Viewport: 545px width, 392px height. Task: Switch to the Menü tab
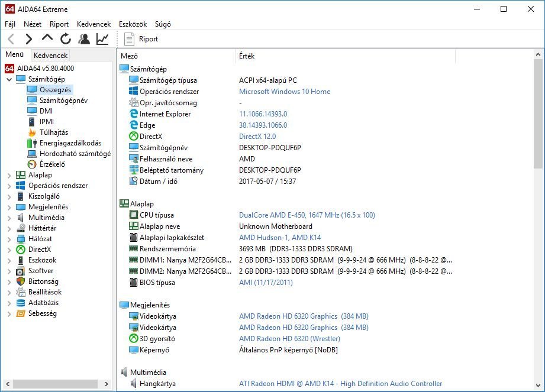click(15, 54)
